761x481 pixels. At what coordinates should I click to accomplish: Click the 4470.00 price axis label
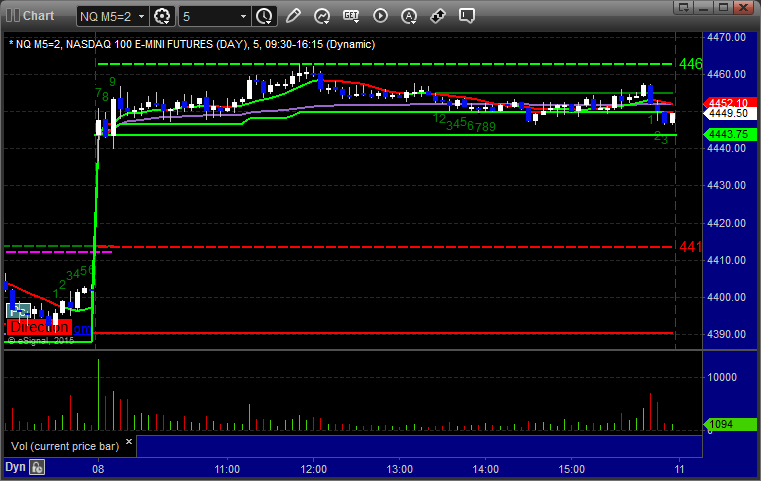(727, 37)
